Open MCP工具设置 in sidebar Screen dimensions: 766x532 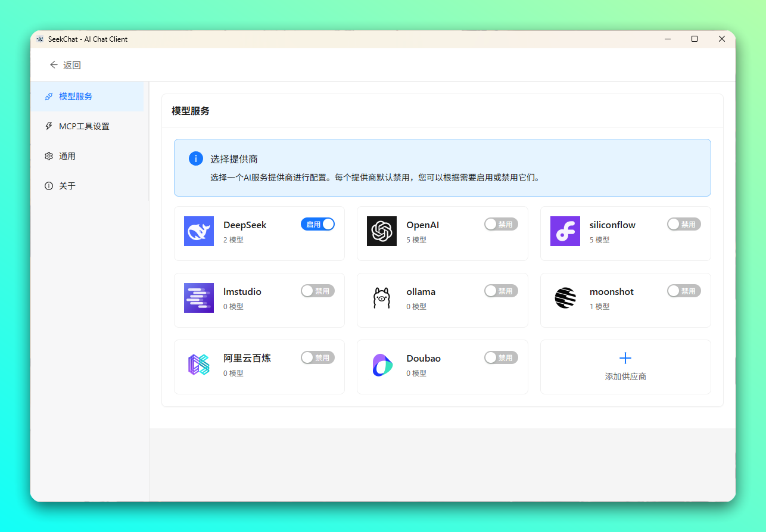click(x=87, y=126)
